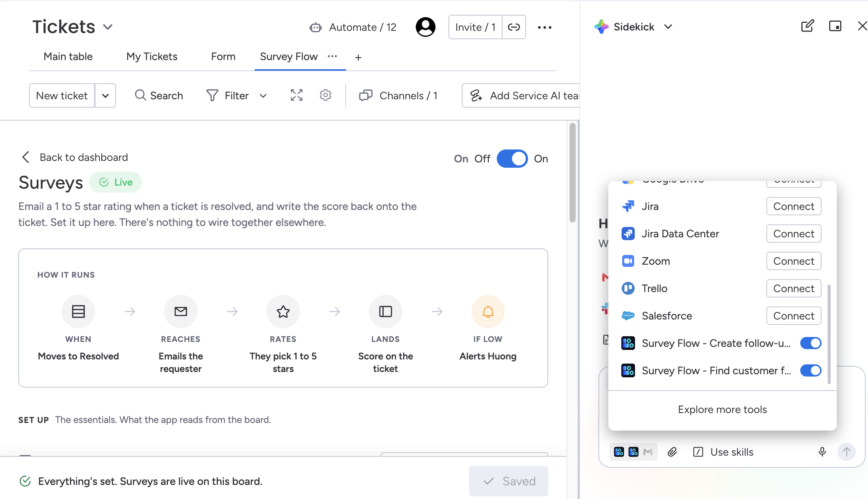Screen dimensions: 868x499
Task: Click the Zoom app icon in tools list
Action: [628, 261]
